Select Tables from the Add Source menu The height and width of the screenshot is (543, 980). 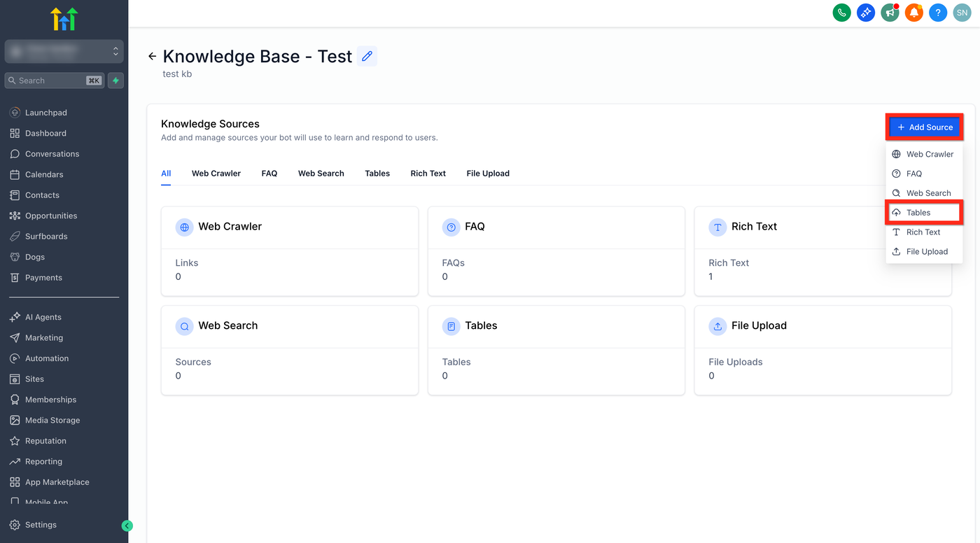click(918, 213)
